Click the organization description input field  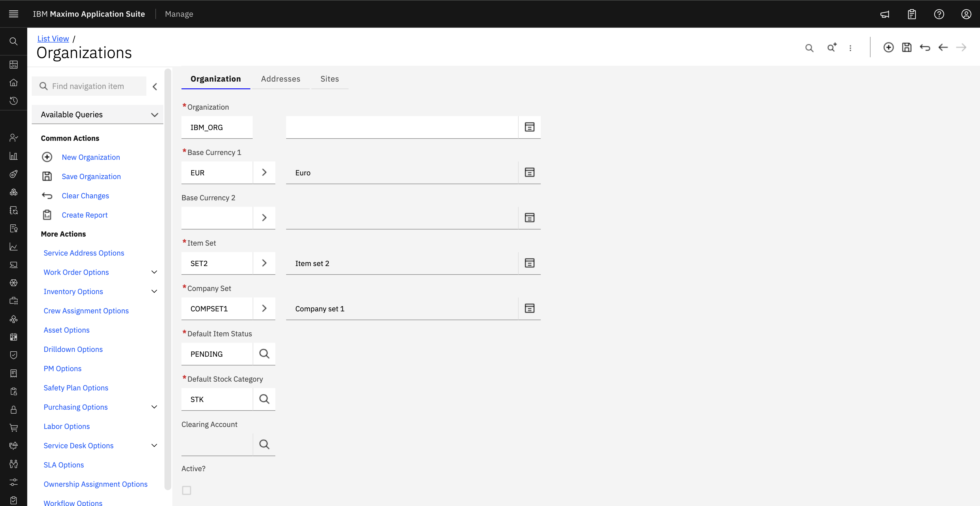[402, 127]
